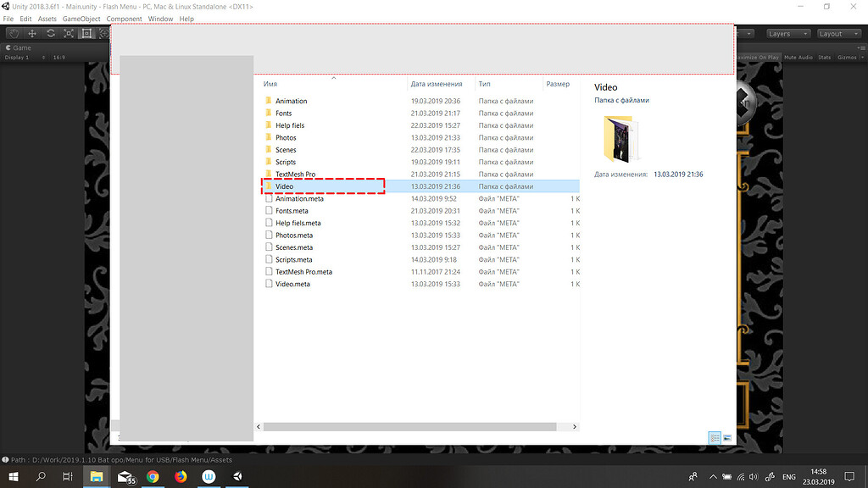Enable Mute Audio in Game view
The width and height of the screenshot is (868, 488).
point(797,57)
